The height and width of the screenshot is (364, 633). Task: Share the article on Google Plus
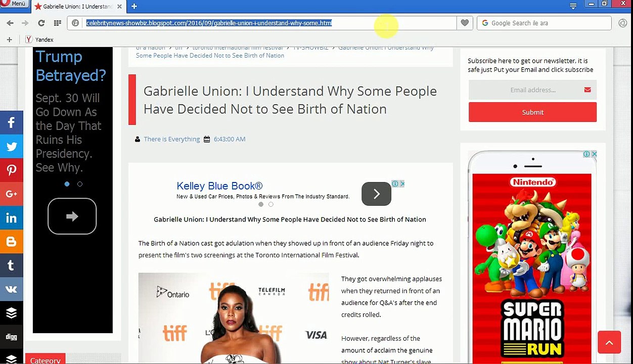click(11, 194)
